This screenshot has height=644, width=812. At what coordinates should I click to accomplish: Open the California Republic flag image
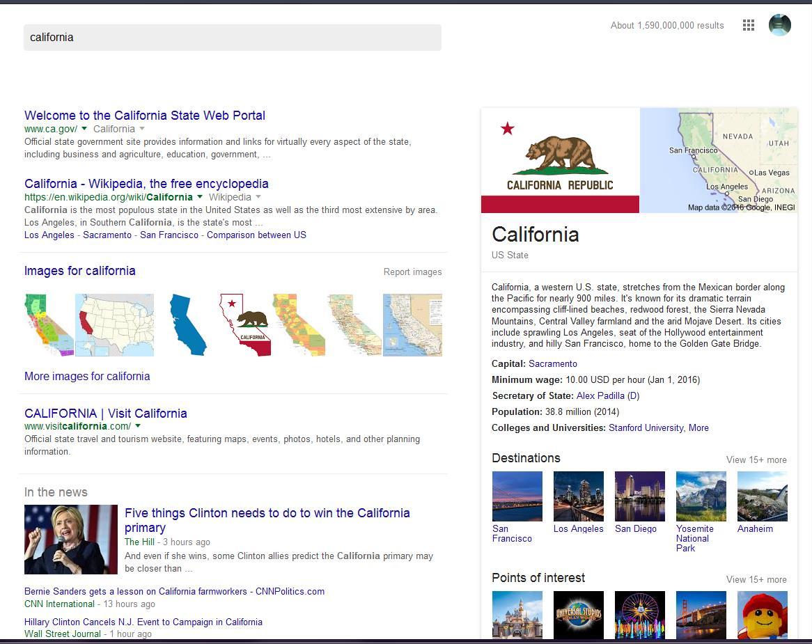pos(561,161)
